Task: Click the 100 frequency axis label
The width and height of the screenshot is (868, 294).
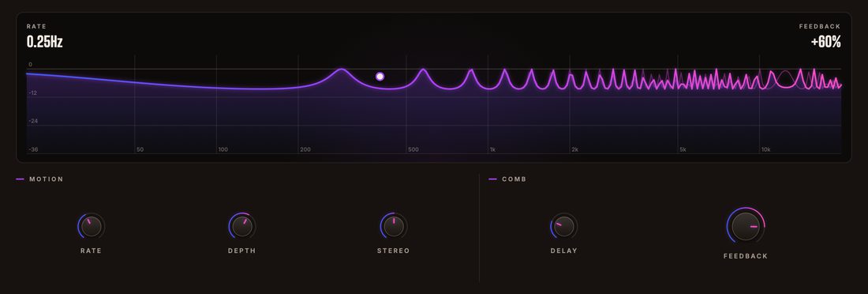Action: click(223, 150)
